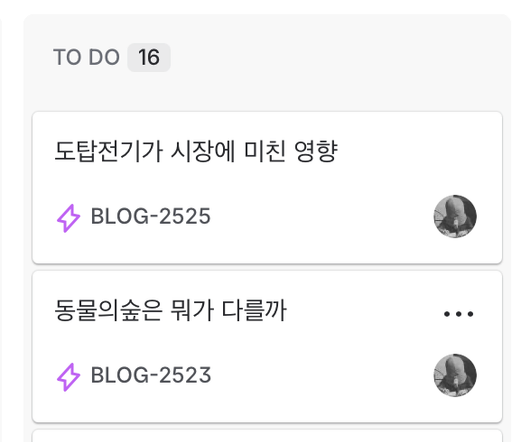Click the assignee avatar on BLOG-2525 card
The height and width of the screenshot is (442, 521).
[455, 216]
